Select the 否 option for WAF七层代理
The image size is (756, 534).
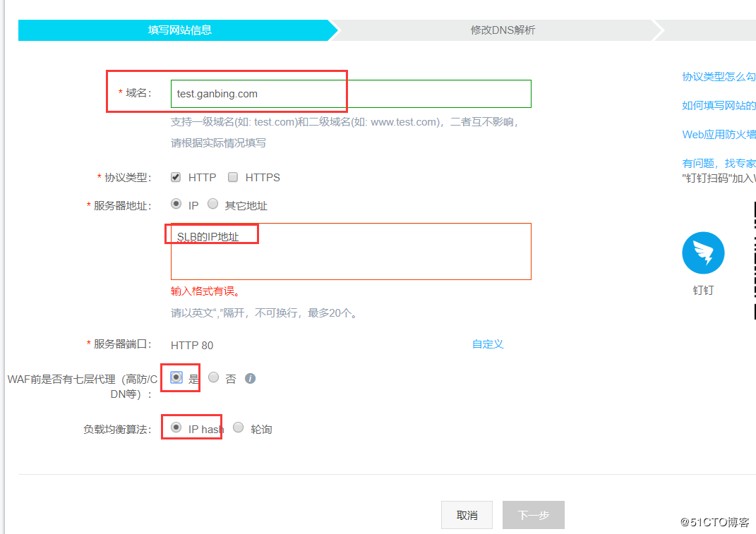pyautogui.click(x=213, y=377)
